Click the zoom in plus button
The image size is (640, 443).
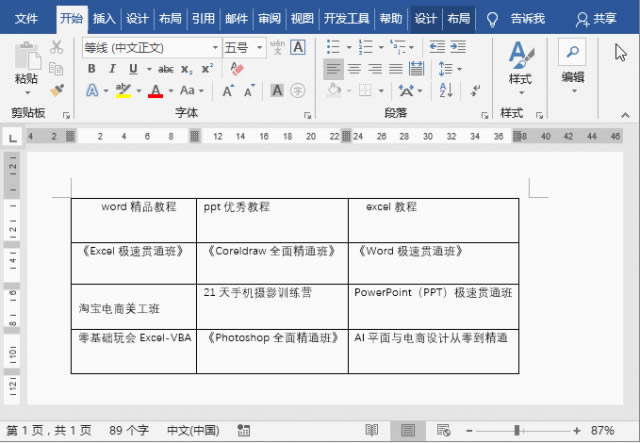coord(576,430)
